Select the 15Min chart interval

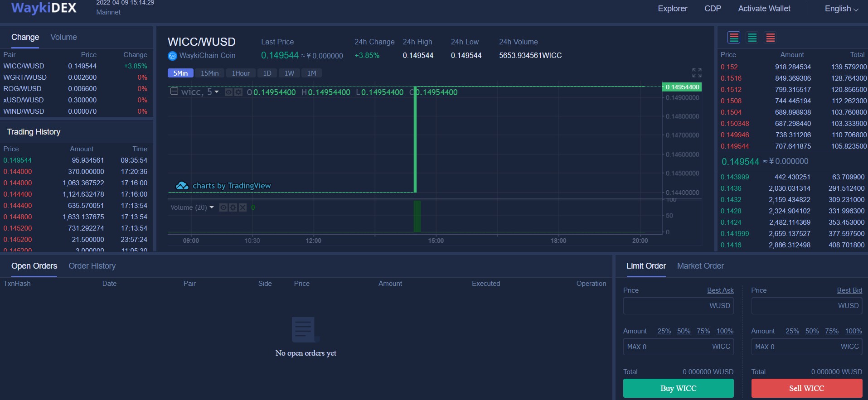[x=210, y=73]
